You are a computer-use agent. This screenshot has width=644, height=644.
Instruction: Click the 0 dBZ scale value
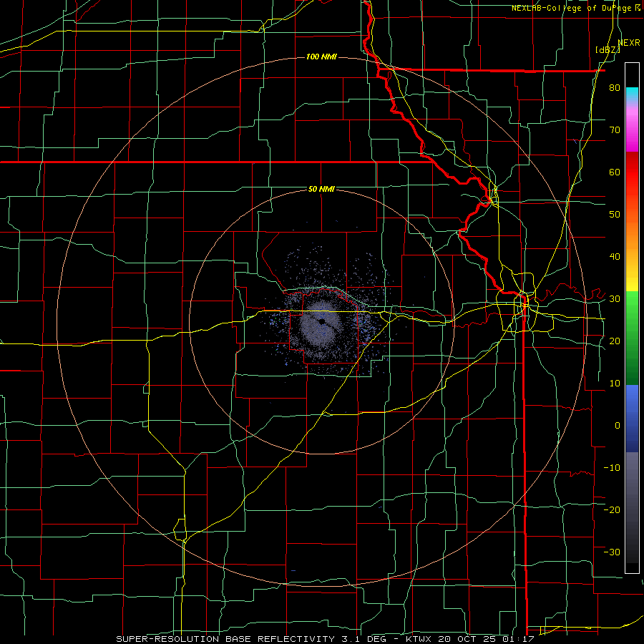(618, 426)
